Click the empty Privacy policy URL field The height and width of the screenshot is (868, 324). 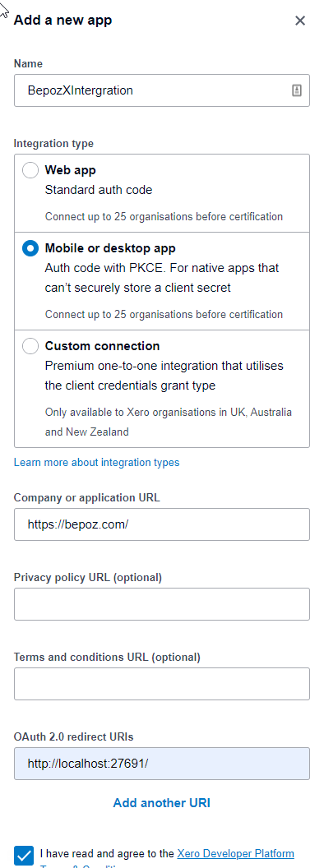[162, 604]
